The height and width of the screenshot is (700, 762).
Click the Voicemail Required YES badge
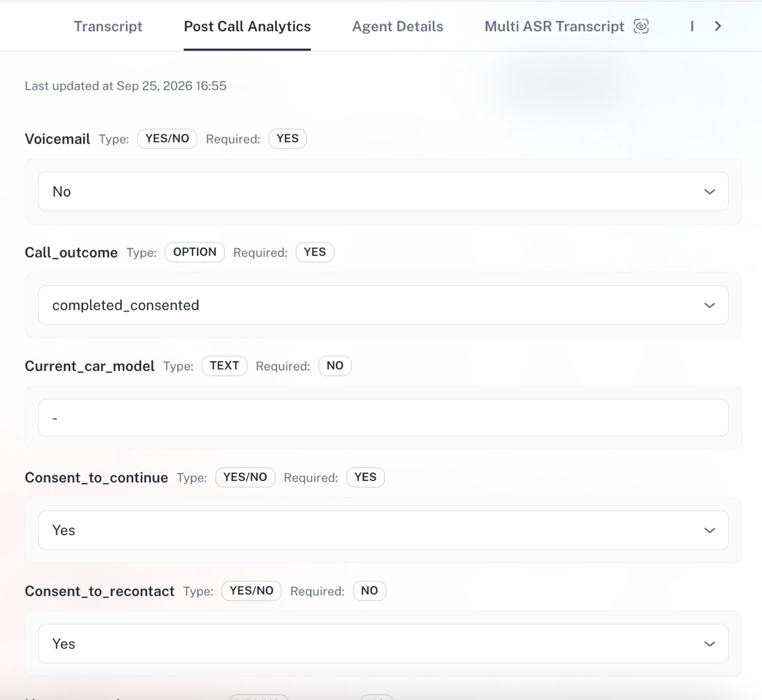click(x=287, y=139)
